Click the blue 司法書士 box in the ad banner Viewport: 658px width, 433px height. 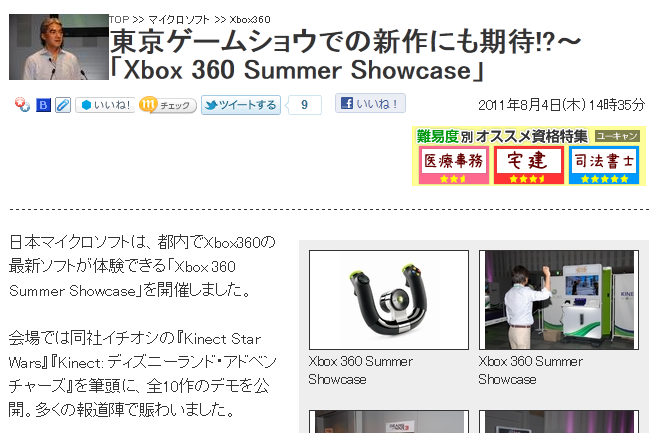(604, 165)
